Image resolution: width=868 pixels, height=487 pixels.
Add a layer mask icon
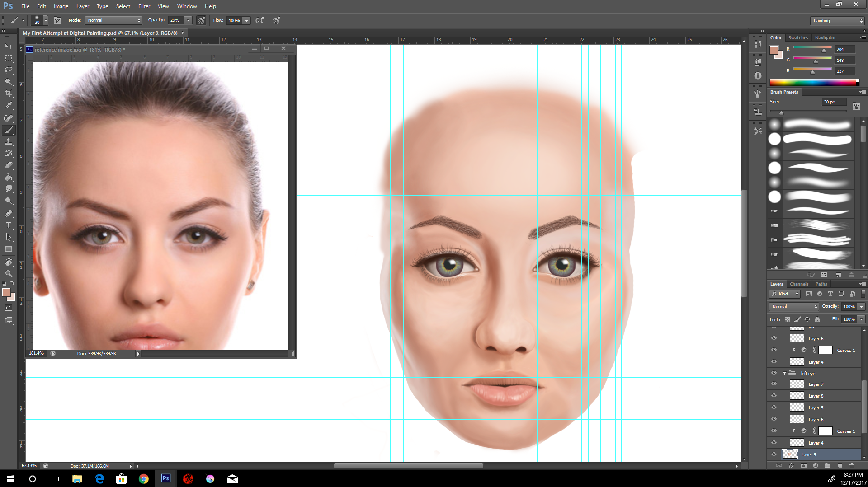[803, 466]
